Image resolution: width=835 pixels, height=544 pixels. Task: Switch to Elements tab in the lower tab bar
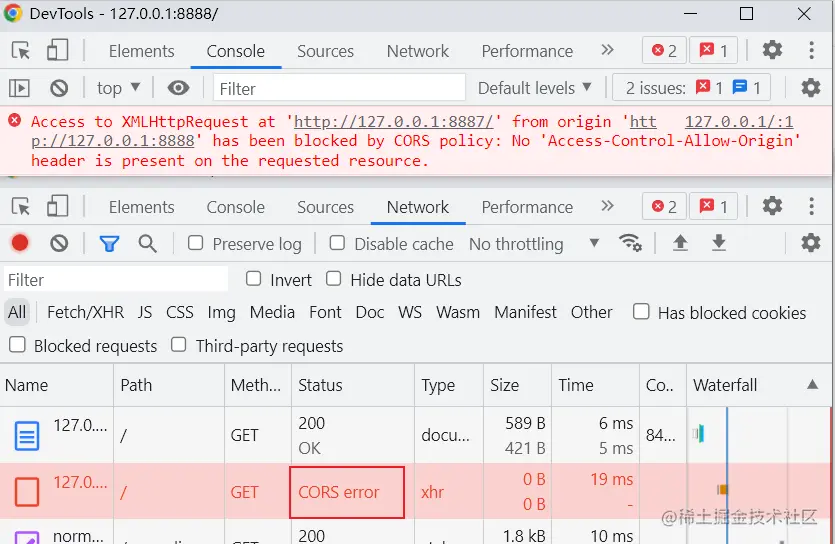pyautogui.click(x=142, y=207)
